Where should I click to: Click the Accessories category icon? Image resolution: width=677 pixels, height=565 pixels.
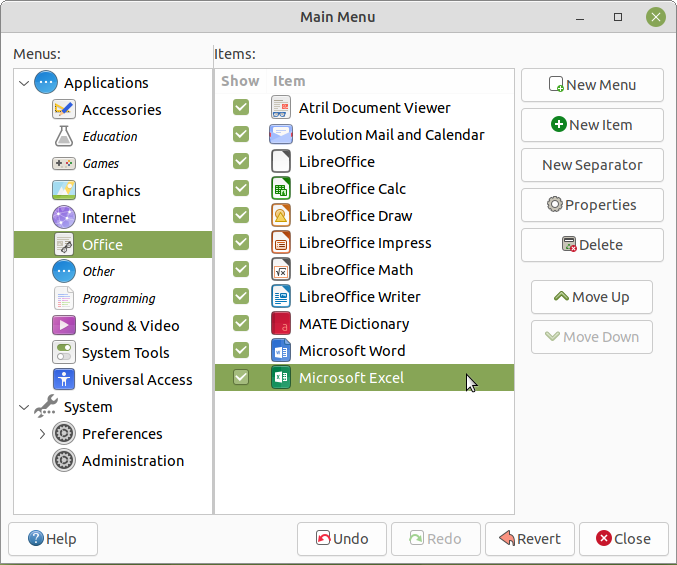coord(64,110)
